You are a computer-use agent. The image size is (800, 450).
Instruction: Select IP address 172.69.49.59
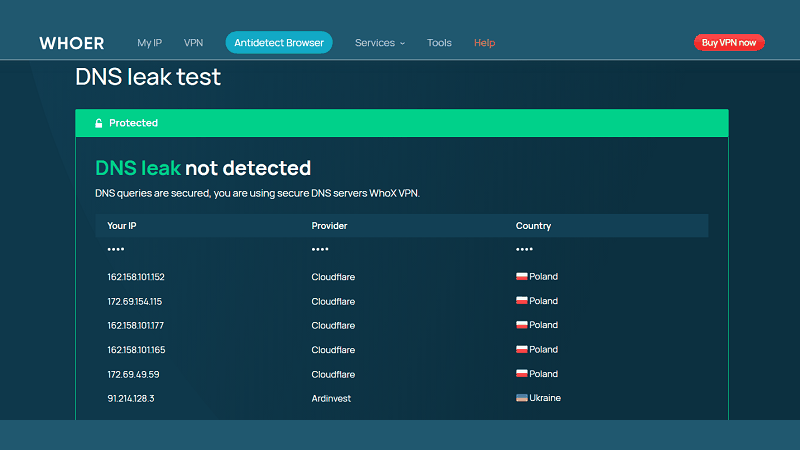[133, 374]
